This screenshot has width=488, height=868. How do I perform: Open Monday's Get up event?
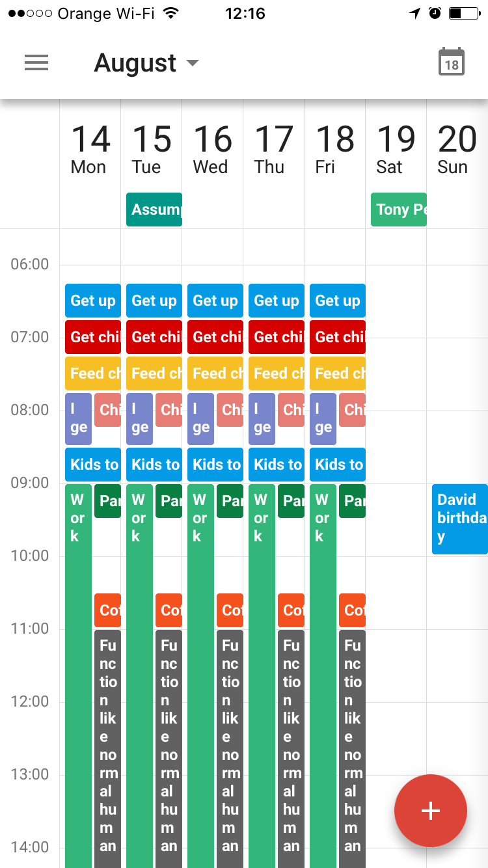(x=93, y=301)
